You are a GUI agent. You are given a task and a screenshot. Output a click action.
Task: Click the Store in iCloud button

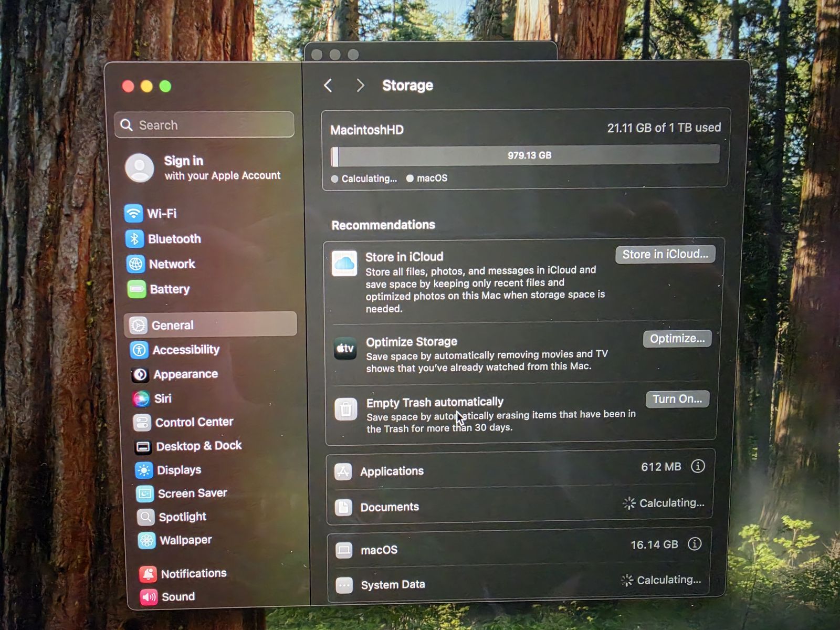tap(665, 255)
